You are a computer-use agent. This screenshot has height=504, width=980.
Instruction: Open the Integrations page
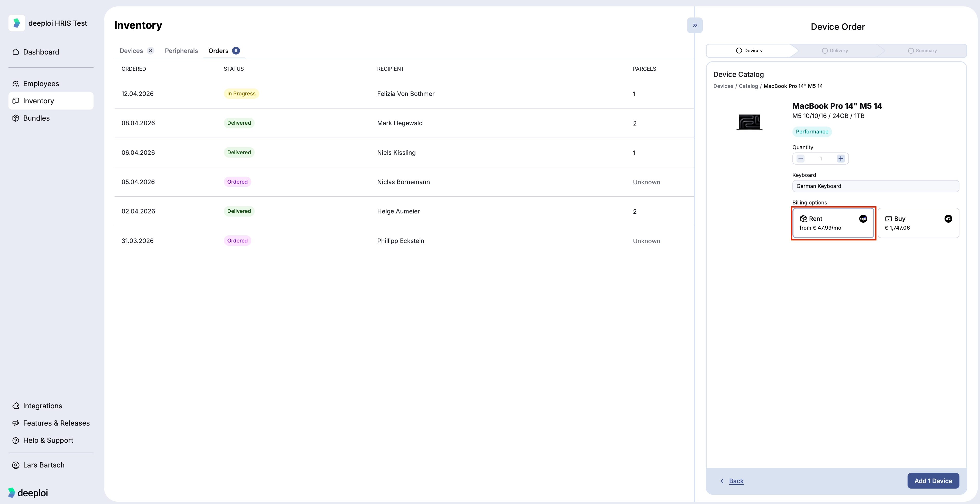click(51, 406)
